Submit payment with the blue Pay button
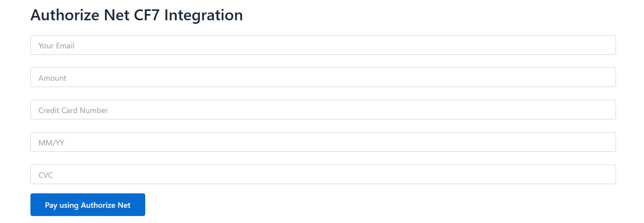Screen dimensions: 644x223 [88, 205]
